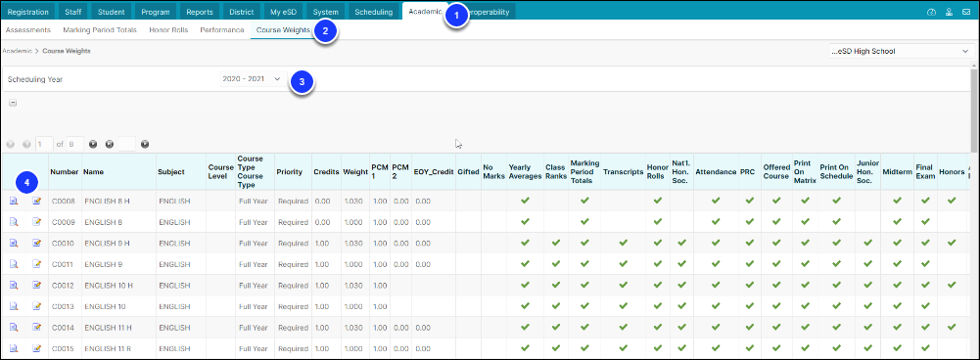Click Yearly Averages checkmark in ENGLISH 8 row
Image resolution: width=980 pixels, height=360 pixels.
[525, 222]
